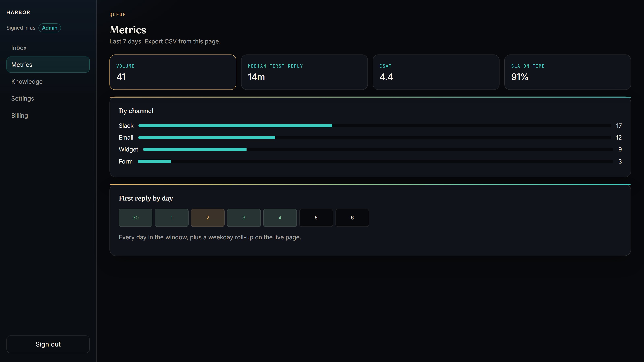
Task: Click the By channel heading
Action: [136, 111]
